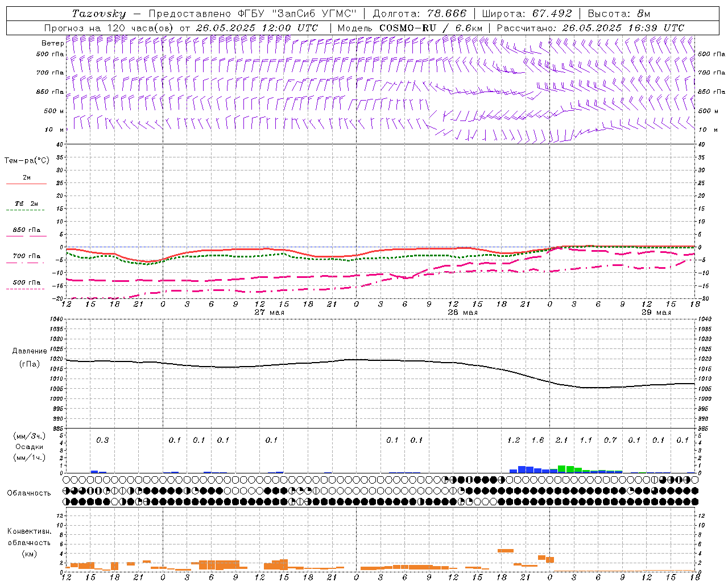
Task: Select Прогноз на 120 часа(ов) text
Action: click(x=109, y=28)
